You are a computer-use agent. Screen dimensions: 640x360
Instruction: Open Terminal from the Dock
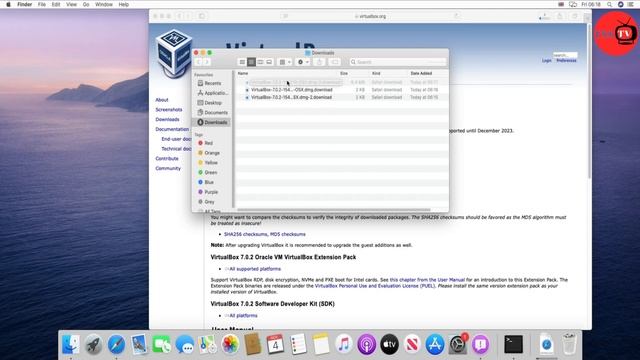pos(513,344)
